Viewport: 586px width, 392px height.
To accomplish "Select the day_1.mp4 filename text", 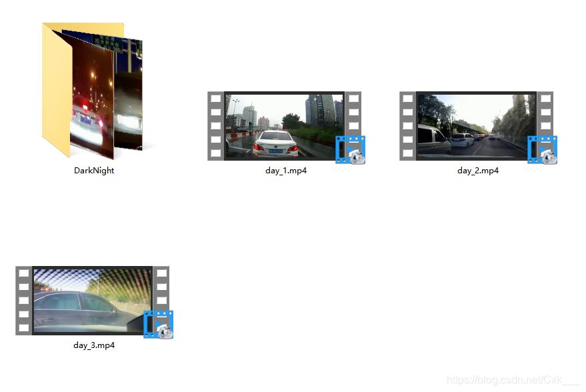I will tap(286, 171).
